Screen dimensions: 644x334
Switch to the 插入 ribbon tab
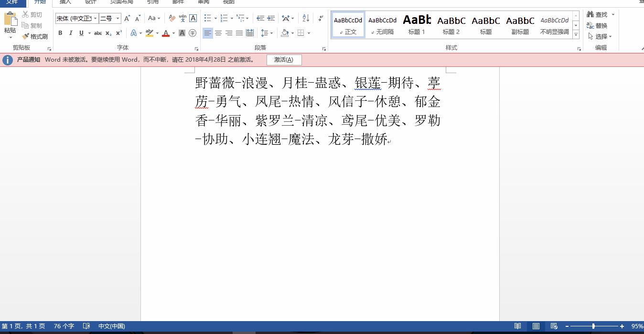click(x=65, y=2)
